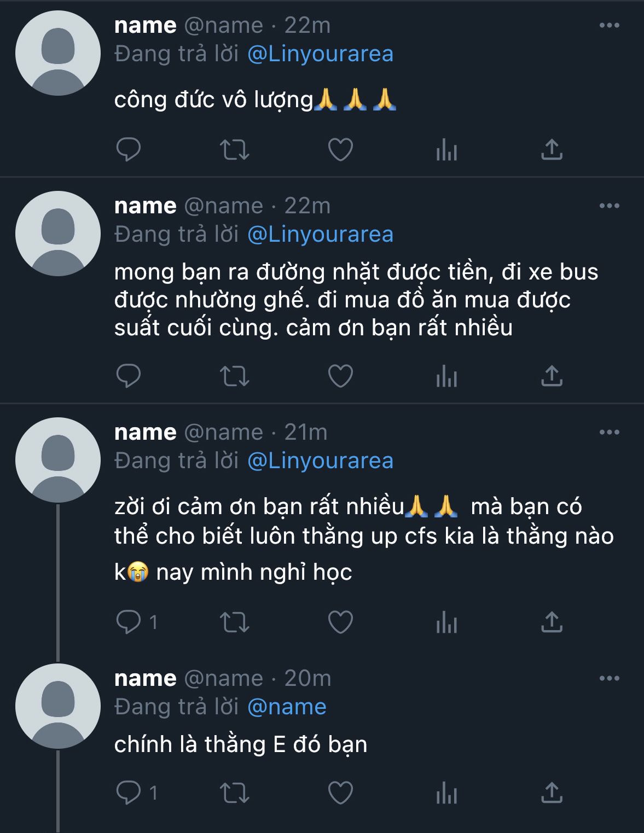The height and width of the screenshot is (833, 644).
Task: Open more options on "chính là thằng E" tweet
Action: [x=609, y=679]
